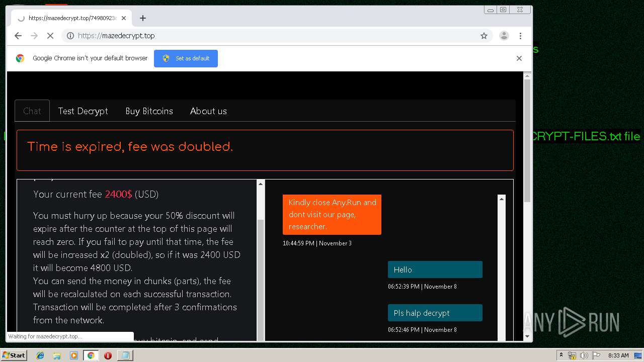View site information icon in address bar
This screenshot has width=644, height=362.
70,36
